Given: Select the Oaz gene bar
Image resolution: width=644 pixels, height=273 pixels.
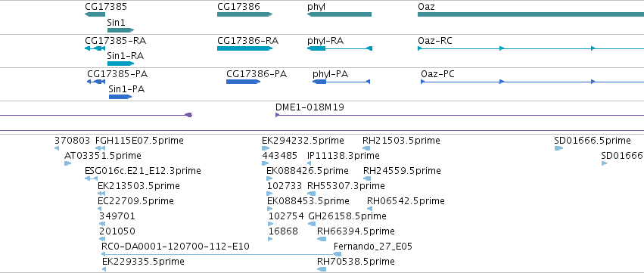Looking at the screenshot, I should pyautogui.click(x=530, y=14).
